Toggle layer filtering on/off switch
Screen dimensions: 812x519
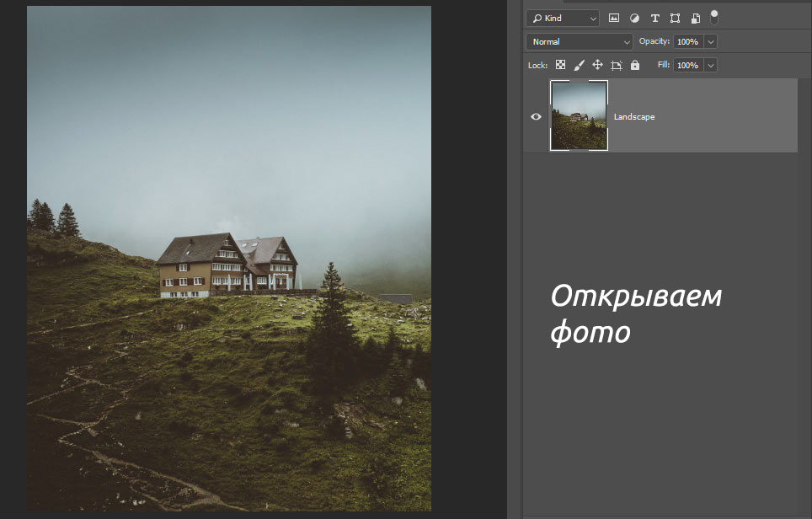click(x=714, y=17)
